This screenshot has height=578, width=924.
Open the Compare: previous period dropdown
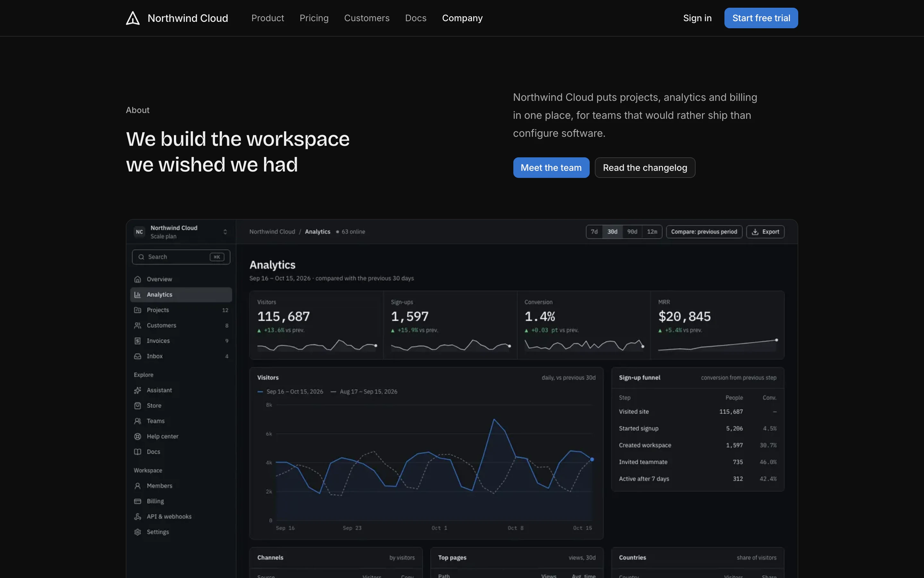(x=704, y=232)
